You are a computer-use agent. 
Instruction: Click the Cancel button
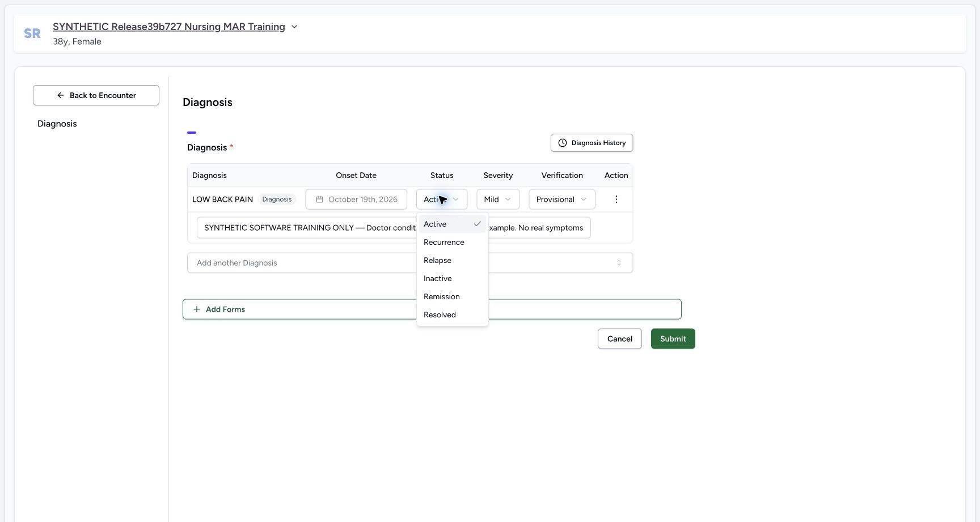tap(620, 339)
